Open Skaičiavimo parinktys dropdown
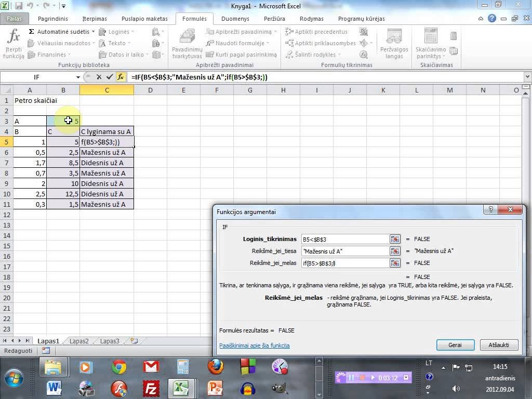The image size is (532, 399). [431, 44]
